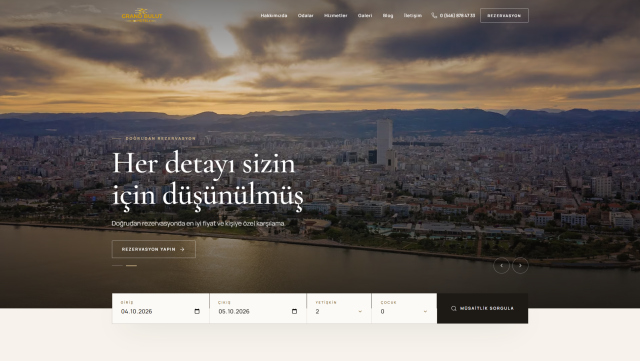Click the REZERVASYON YAPIN button
Viewport: 640px width, 361px height.
point(153,249)
